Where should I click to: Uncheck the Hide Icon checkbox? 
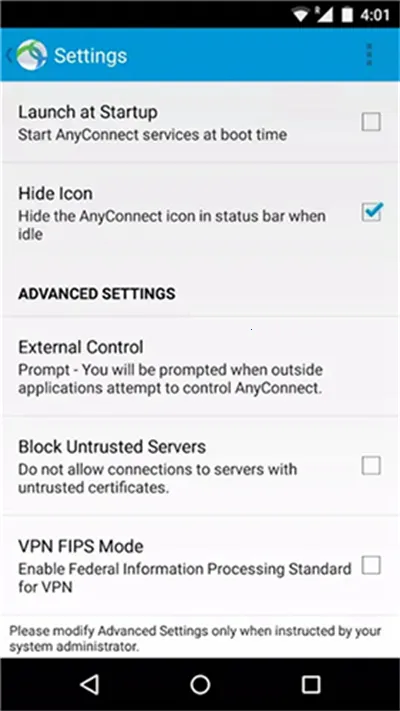pos(371,212)
